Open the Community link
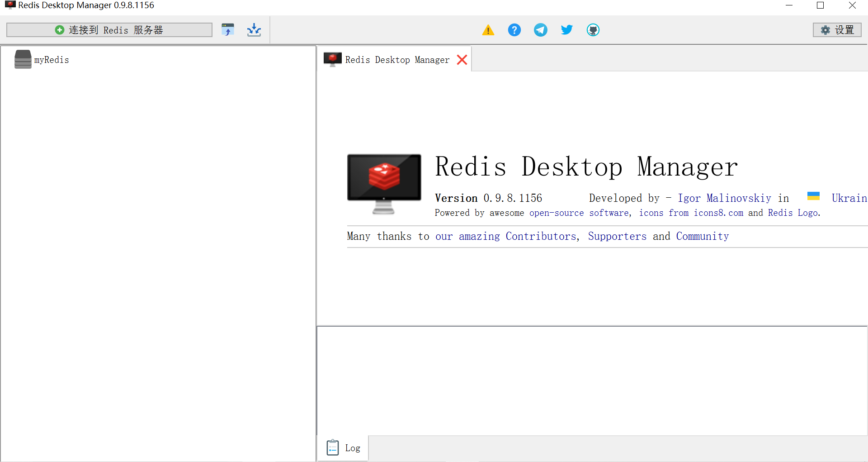The height and width of the screenshot is (462, 868). (x=703, y=236)
